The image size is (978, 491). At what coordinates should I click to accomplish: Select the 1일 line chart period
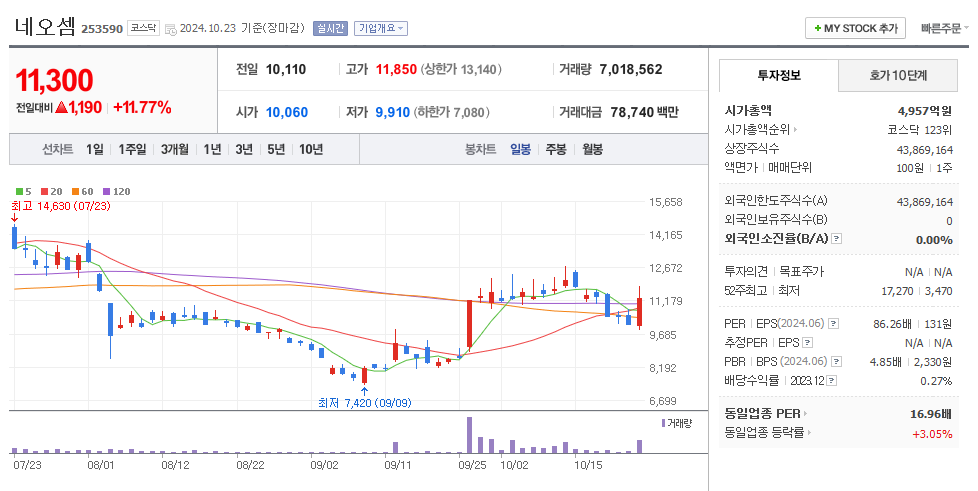(95, 149)
